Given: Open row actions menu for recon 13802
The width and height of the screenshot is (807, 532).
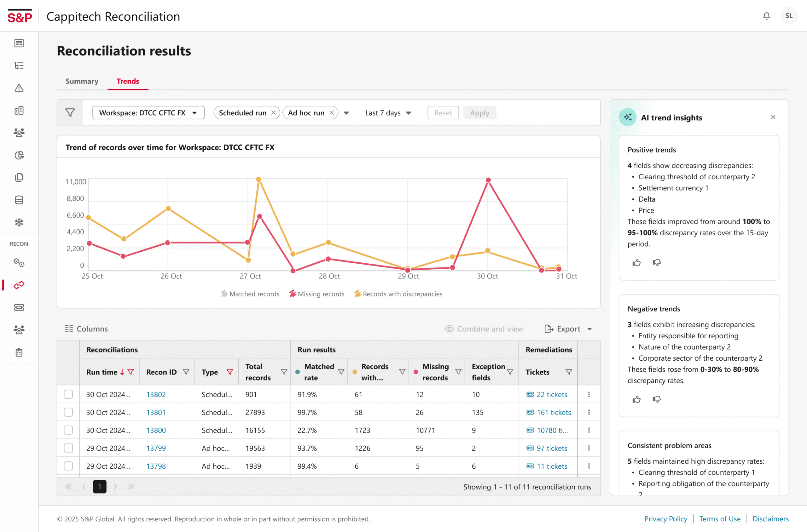Looking at the screenshot, I should click(589, 394).
